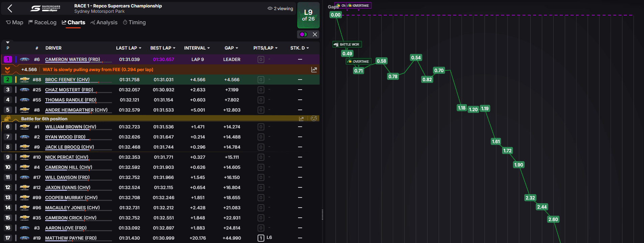
Task: Open the INTERVAL column dropdown
Action: tap(197, 48)
